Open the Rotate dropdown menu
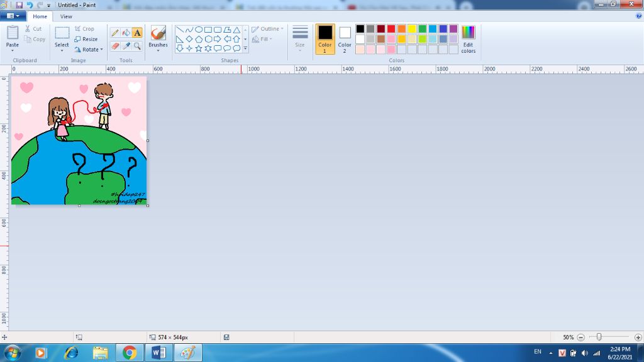Screen dimensions: 644x362 point(89,49)
